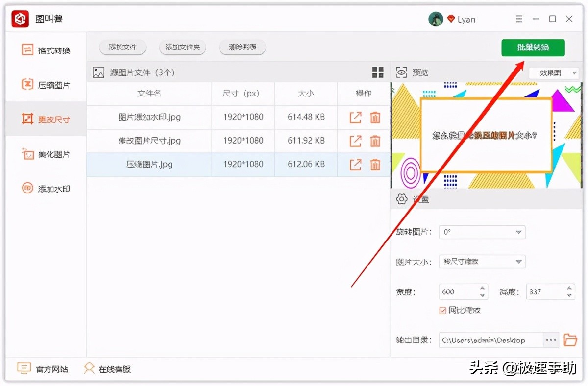The width and height of the screenshot is (588, 386).
Task: Click the green 批量转换 button
Action: point(533,48)
